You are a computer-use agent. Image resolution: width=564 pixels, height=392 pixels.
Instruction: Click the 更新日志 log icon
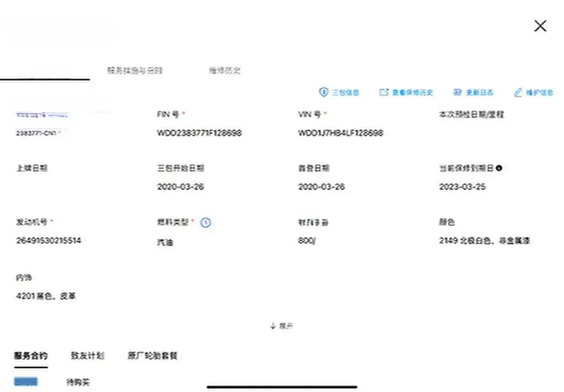(x=457, y=92)
